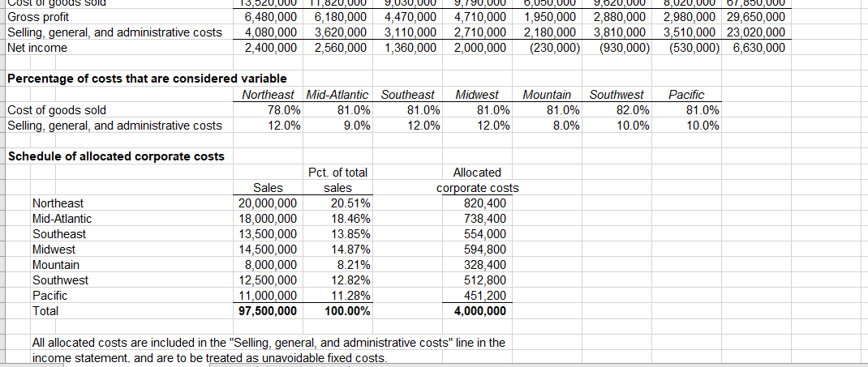Select the Schedule of allocated corporate costs heading
This screenshot has height=367, width=868.
(116, 156)
